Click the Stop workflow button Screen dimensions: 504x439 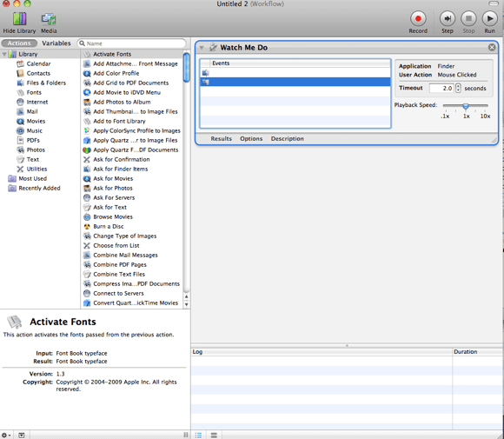click(x=468, y=18)
